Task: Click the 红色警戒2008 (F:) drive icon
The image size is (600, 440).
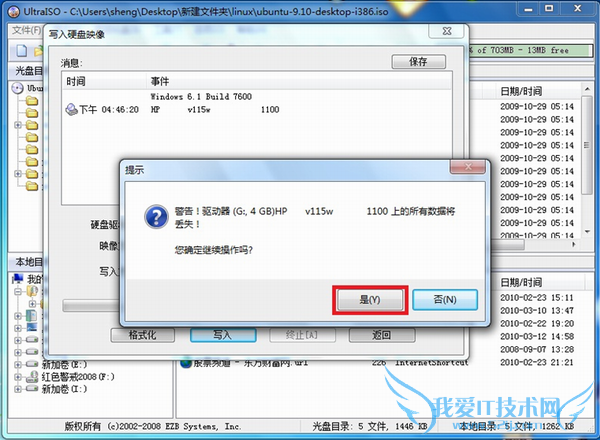Action: click(x=32, y=377)
